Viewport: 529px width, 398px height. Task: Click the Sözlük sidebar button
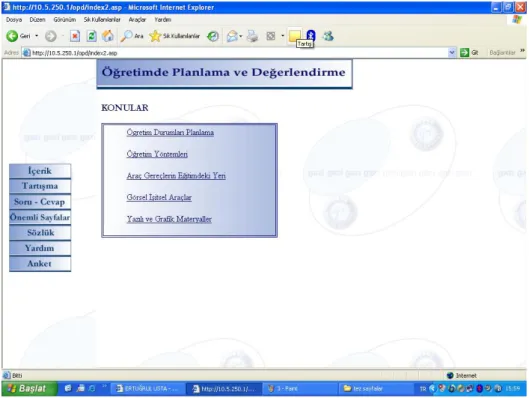[40, 233]
